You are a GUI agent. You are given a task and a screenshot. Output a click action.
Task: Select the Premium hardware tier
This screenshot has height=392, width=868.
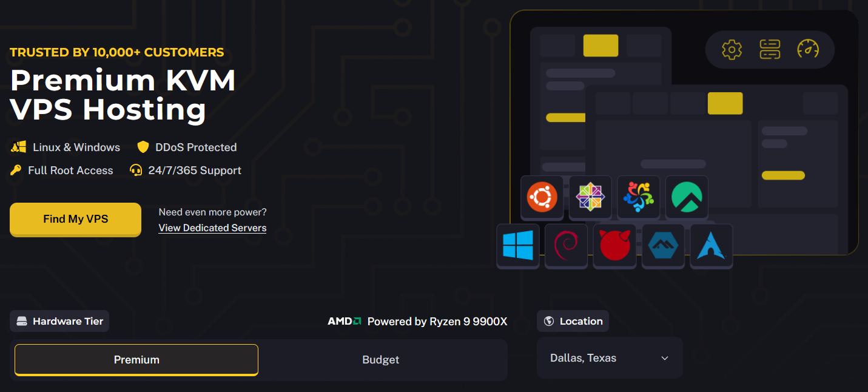point(136,360)
